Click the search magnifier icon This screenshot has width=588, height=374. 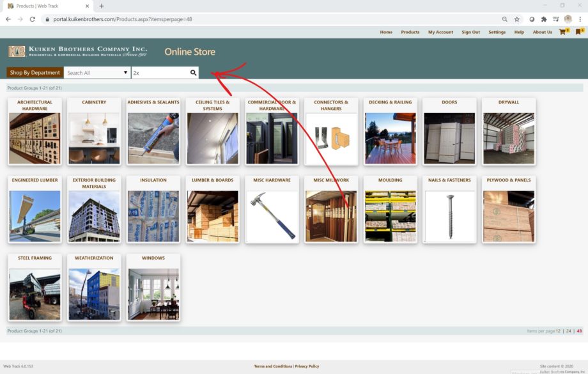[x=193, y=73]
